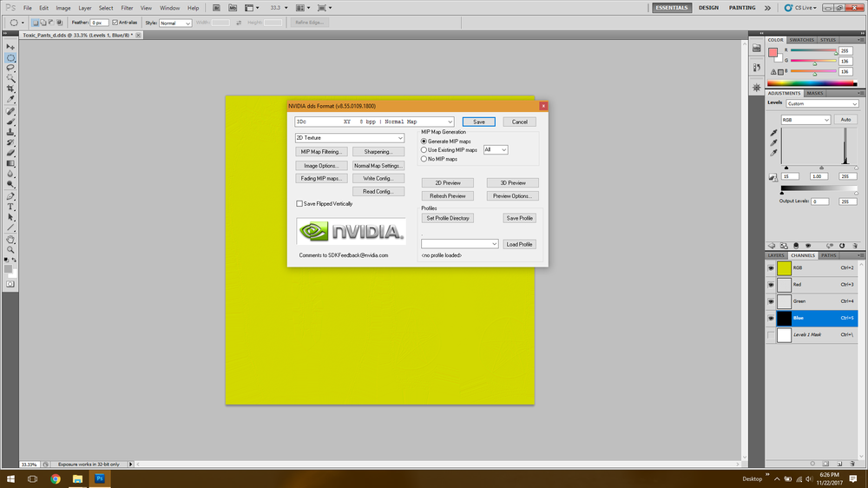Select the Crop tool
The height and width of the screenshot is (488, 868).
click(x=10, y=89)
